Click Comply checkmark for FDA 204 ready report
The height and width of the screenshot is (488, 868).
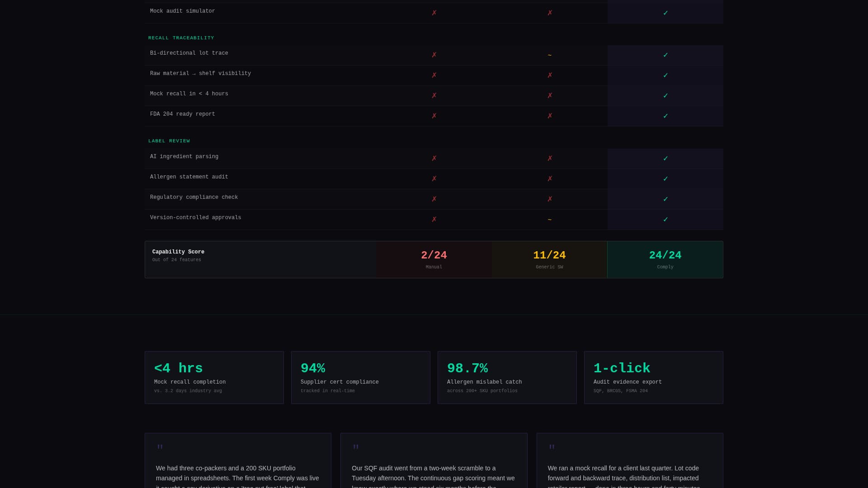[665, 116]
